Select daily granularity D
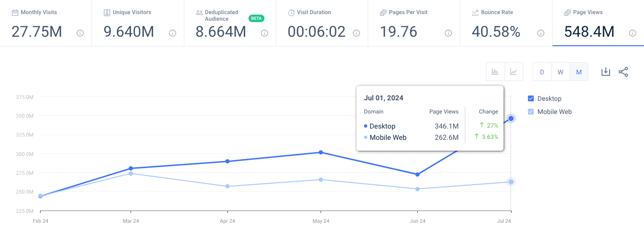 pyautogui.click(x=542, y=72)
